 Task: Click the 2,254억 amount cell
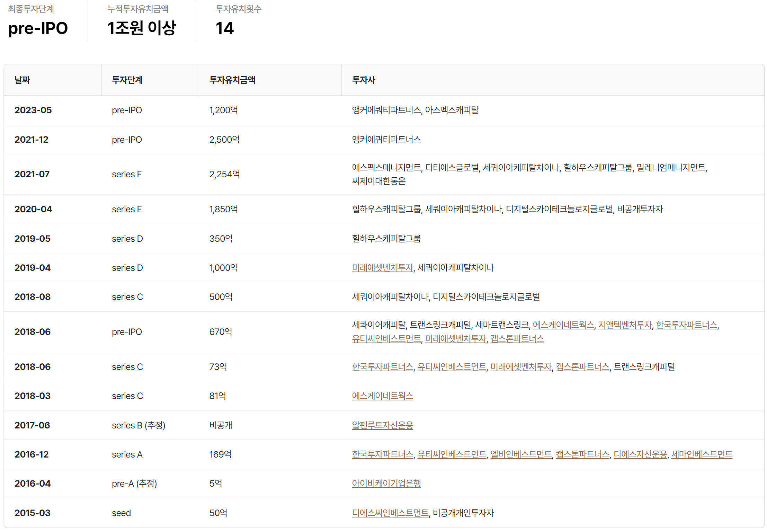[x=224, y=174]
